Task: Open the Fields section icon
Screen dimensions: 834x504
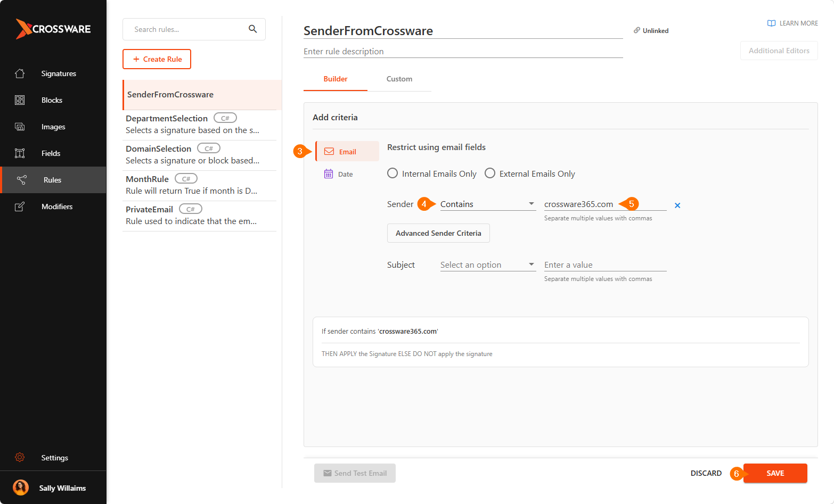Action: tap(20, 153)
